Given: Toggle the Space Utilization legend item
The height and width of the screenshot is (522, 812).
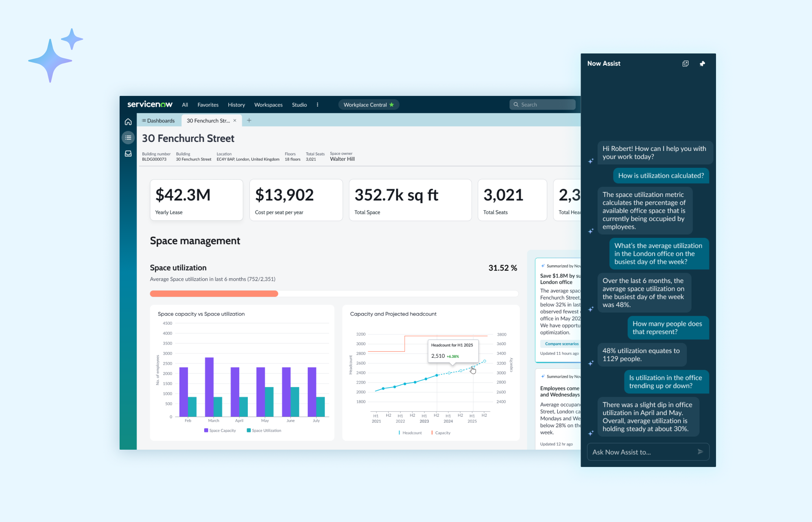Looking at the screenshot, I should click(264, 430).
